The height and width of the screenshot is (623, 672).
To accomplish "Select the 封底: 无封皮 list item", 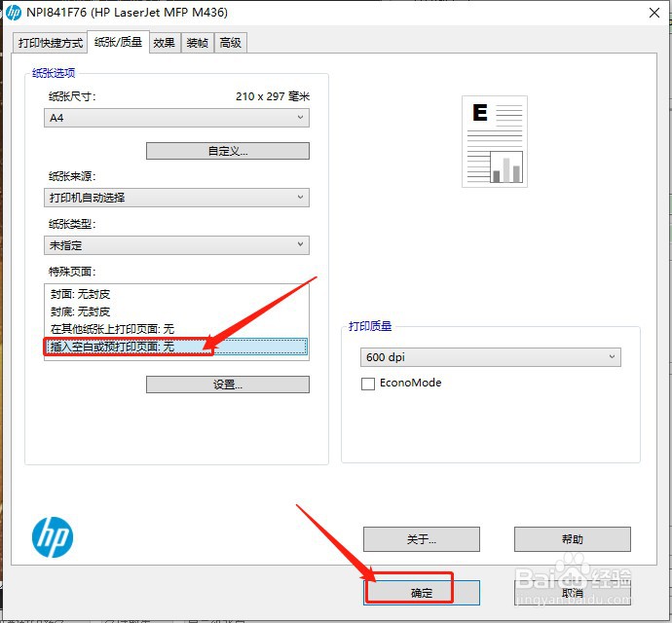I will click(x=176, y=311).
